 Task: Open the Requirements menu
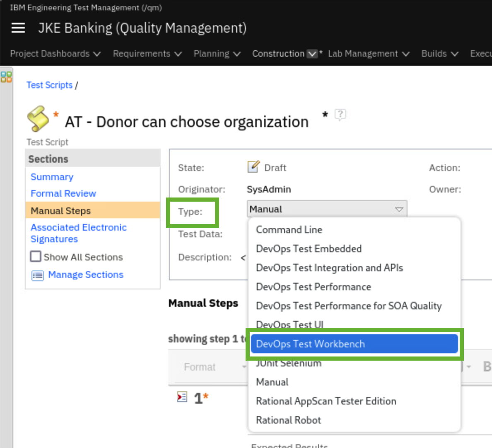147,54
